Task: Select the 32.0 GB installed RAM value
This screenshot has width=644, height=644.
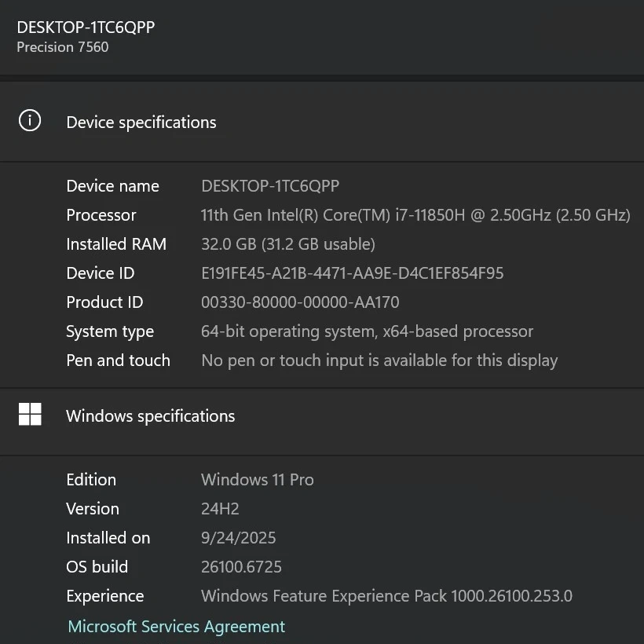Action: 288,244
